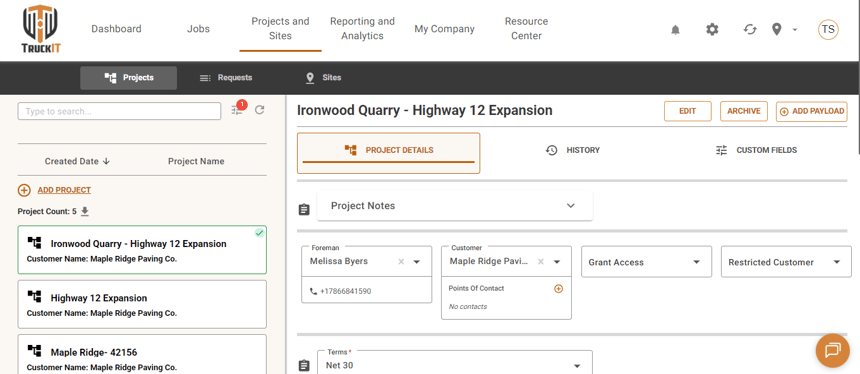Image resolution: width=860 pixels, height=374 pixels.
Task: Refresh the project list
Action: 260,110
